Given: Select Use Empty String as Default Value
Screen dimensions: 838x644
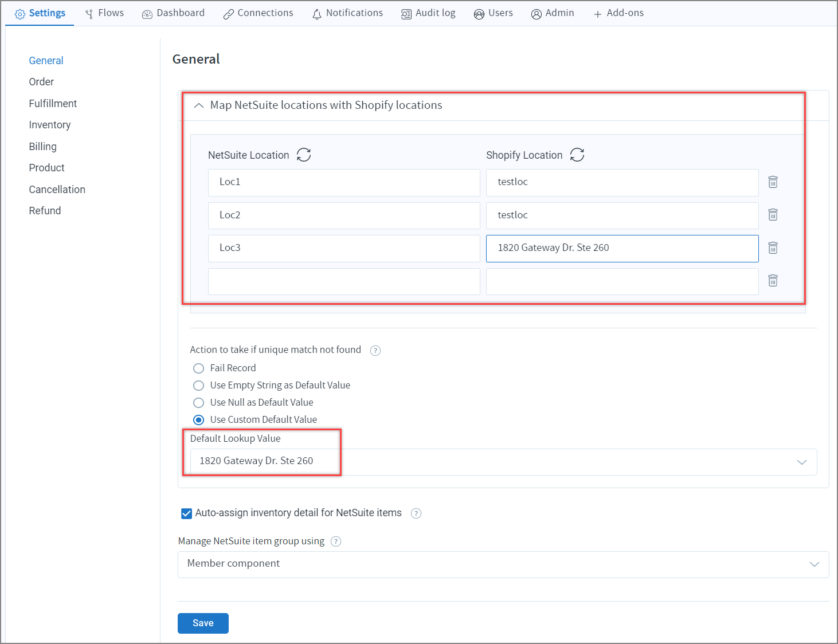Looking at the screenshot, I should pyautogui.click(x=198, y=386).
